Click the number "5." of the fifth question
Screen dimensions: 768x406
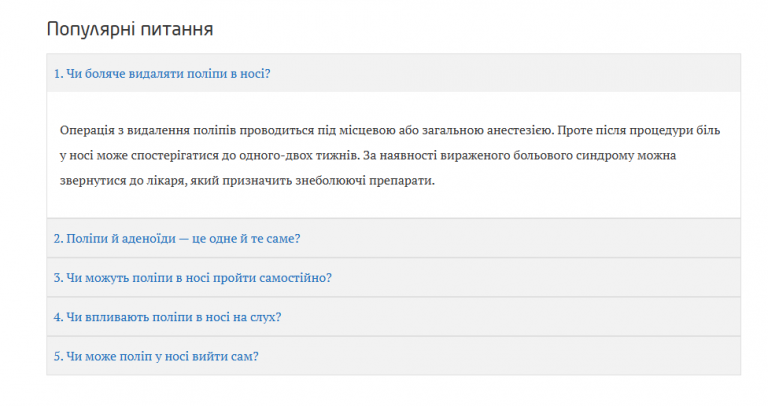click(58, 355)
